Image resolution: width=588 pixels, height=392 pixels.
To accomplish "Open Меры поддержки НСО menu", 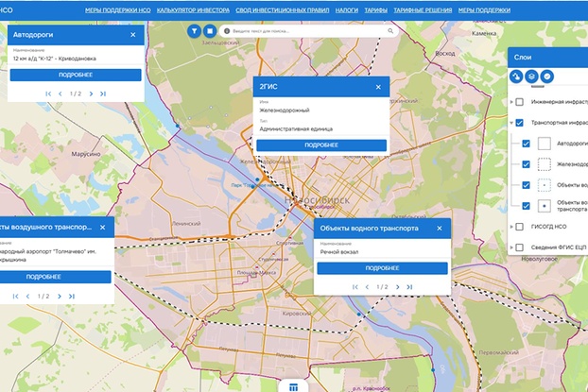I will (118, 10).
